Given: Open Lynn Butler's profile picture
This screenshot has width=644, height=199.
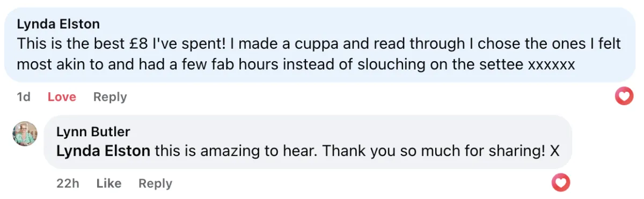Looking at the screenshot, I should point(25,134).
